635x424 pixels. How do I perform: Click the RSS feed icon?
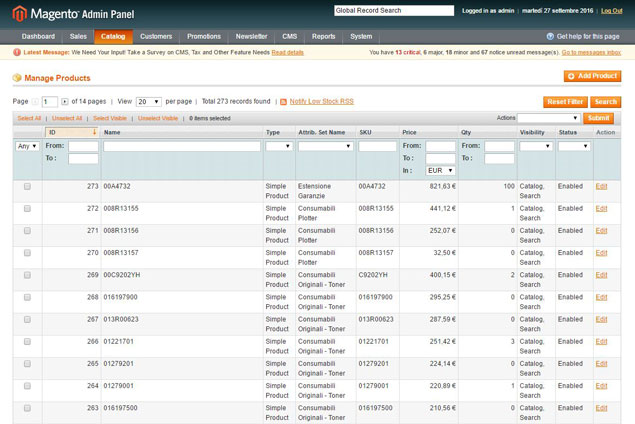click(x=283, y=102)
